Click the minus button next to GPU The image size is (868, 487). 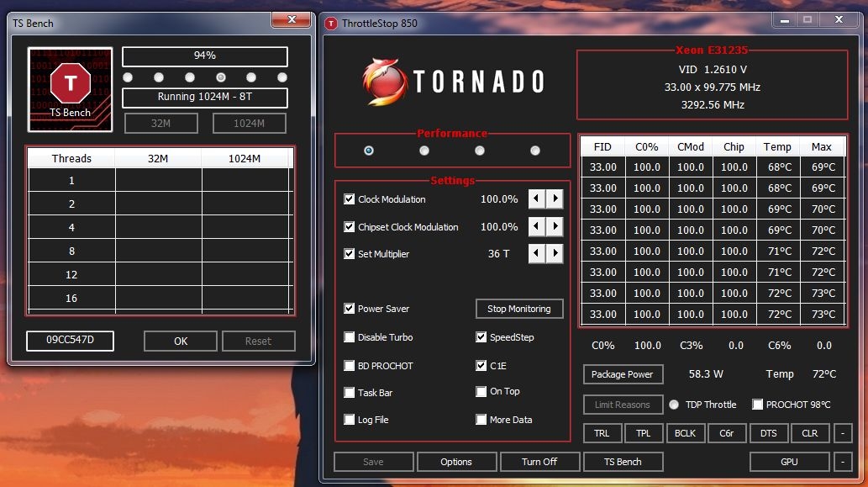click(x=843, y=462)
